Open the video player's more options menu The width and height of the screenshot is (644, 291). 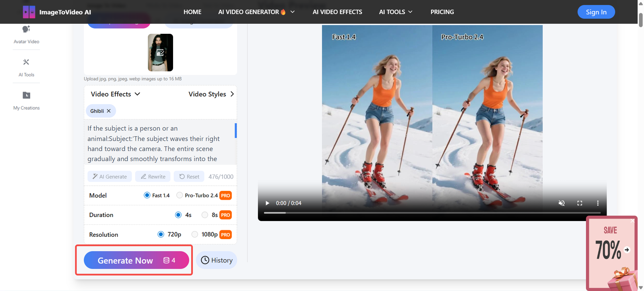coord(598,203)
